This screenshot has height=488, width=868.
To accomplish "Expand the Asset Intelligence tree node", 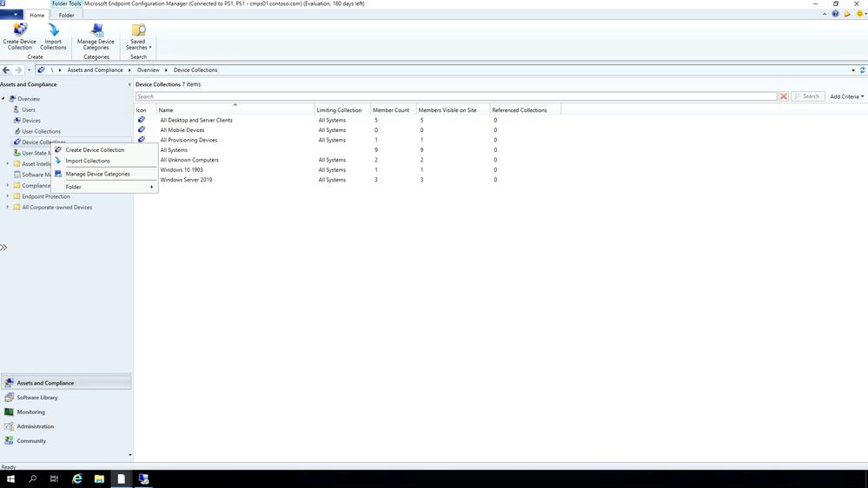I will 8,164.
